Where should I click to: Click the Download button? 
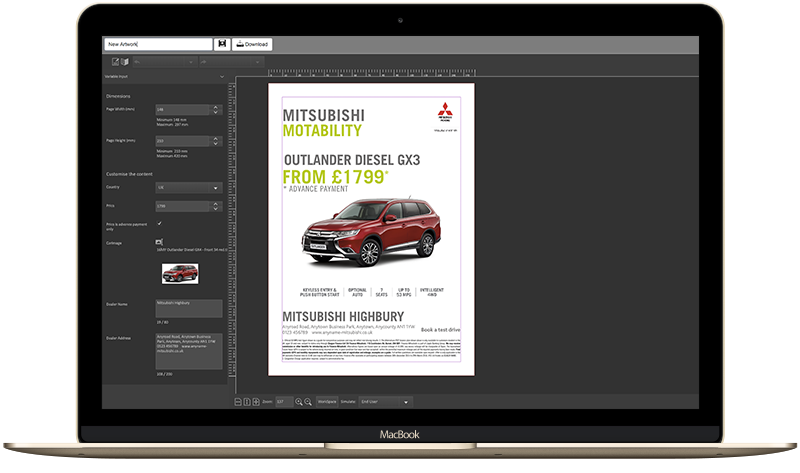(x=252, y=44)
